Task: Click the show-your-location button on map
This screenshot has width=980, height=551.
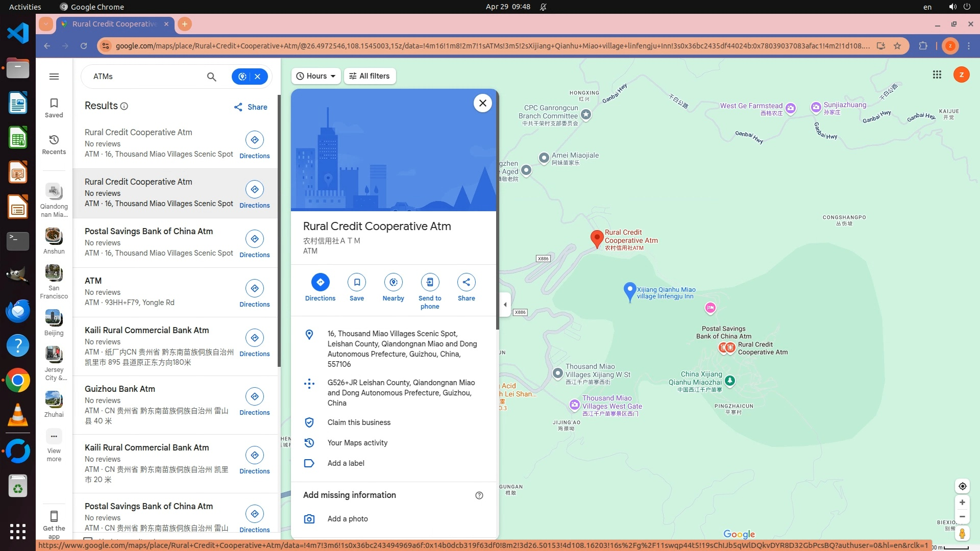Action: 962,486
